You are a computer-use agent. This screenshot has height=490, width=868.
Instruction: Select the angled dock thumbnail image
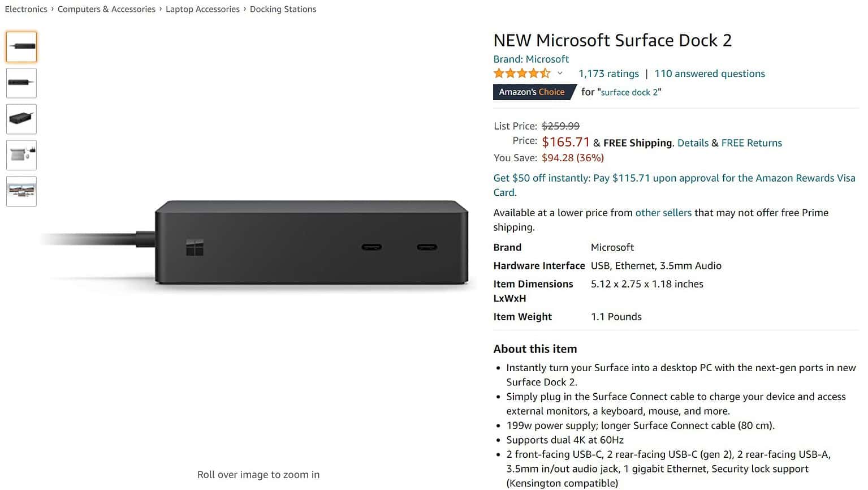click(21, 119)
